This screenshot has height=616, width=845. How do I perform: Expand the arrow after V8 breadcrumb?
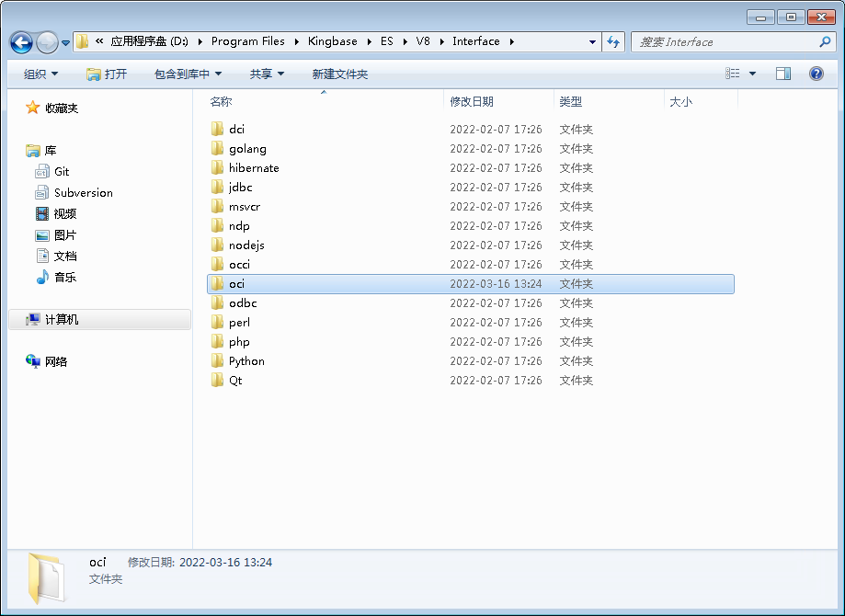(x=442, y=41)
